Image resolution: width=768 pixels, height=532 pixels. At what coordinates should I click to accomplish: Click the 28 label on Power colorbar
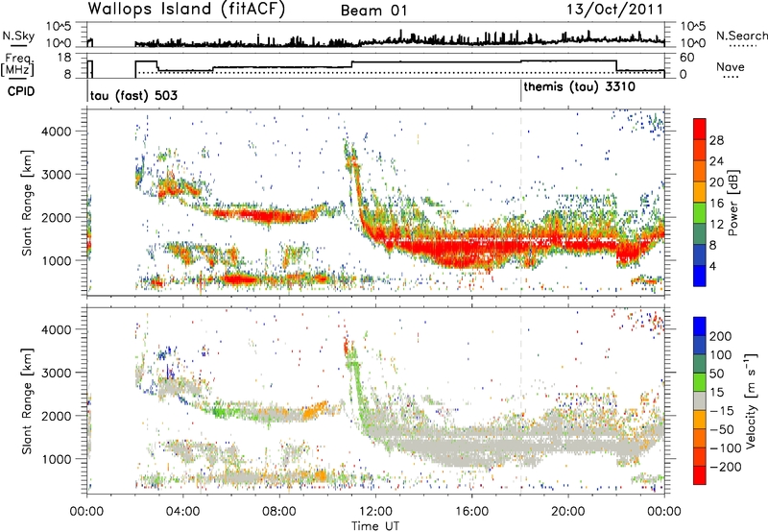pyautogui.click(x=716, y=140)
